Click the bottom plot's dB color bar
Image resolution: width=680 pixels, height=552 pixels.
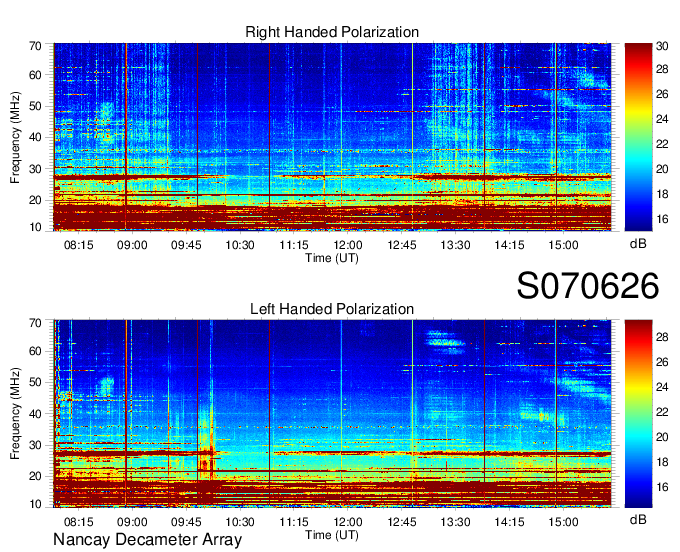638,414
